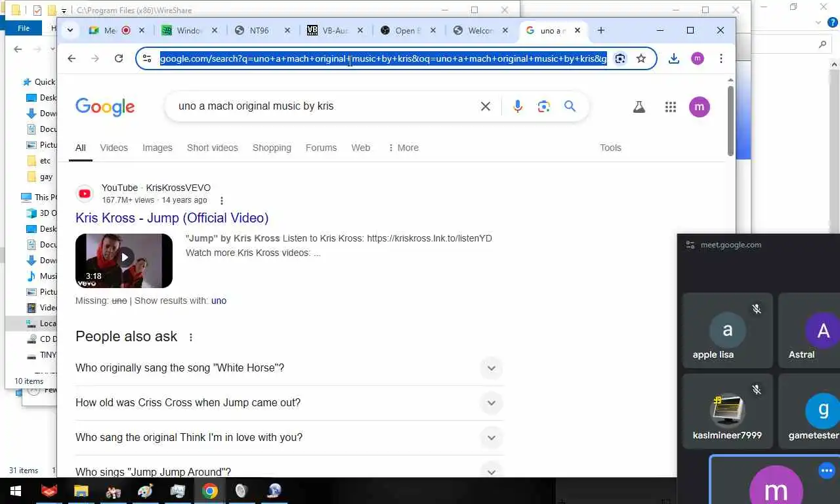840x504 pixels.
Task: Open options on the 'm' Meet tile
Action: coord(826,471)
